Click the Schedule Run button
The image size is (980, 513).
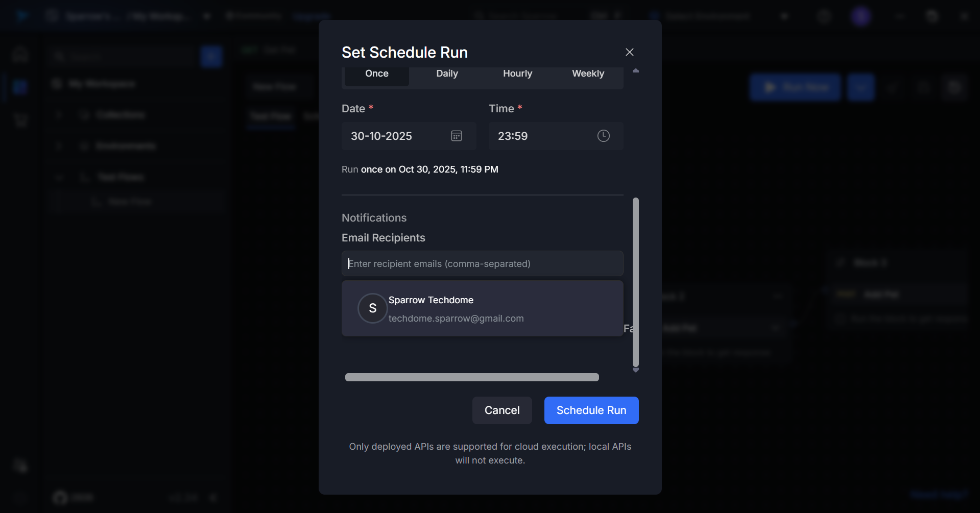click(591, 410)
